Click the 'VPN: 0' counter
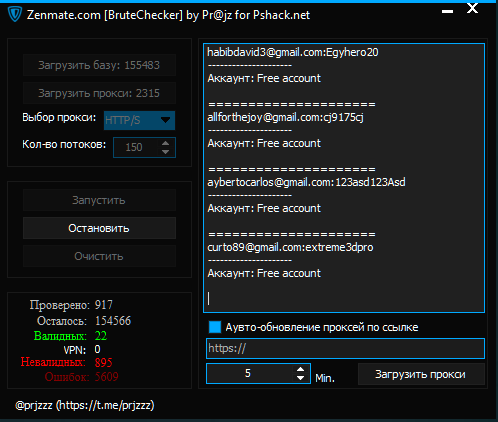 pos(82,349)
